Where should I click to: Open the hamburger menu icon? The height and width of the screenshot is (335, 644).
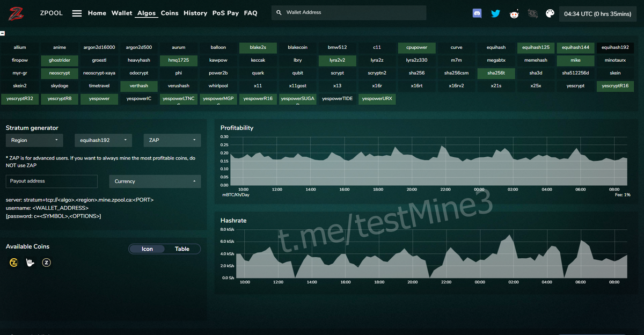(x=77, y=13)
